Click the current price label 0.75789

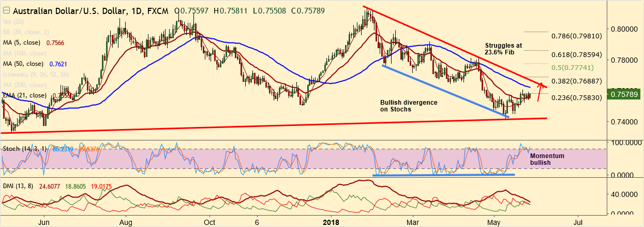pos(625,94)
